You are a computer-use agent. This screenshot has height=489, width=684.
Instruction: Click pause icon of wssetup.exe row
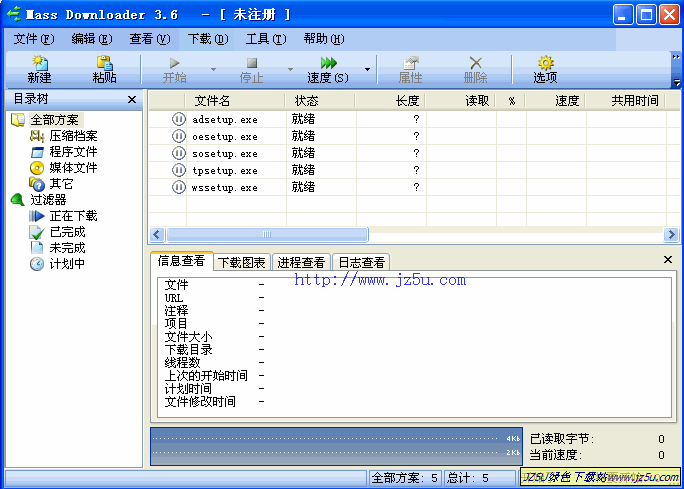pyautogui.click(x=178, y=187)
